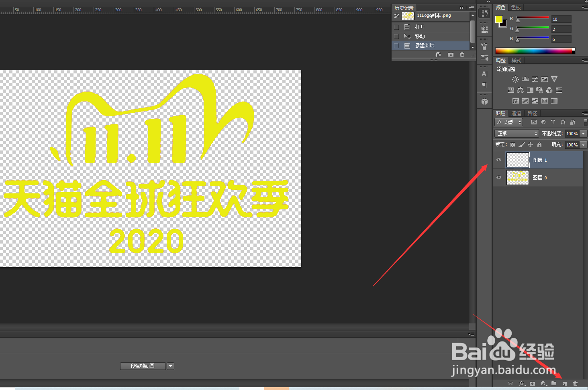
Task: Open the Paragraph panel dock icon
Action: (x=484, y=85)
